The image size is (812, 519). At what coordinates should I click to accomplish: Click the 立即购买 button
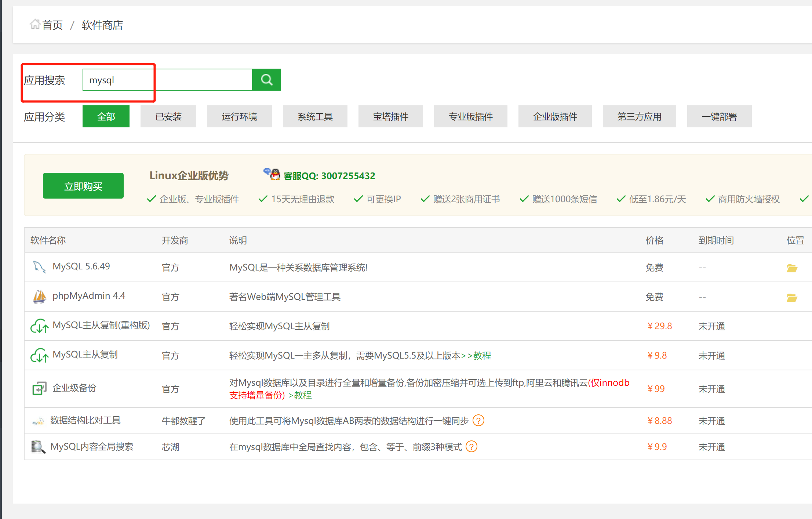point(83,186)
